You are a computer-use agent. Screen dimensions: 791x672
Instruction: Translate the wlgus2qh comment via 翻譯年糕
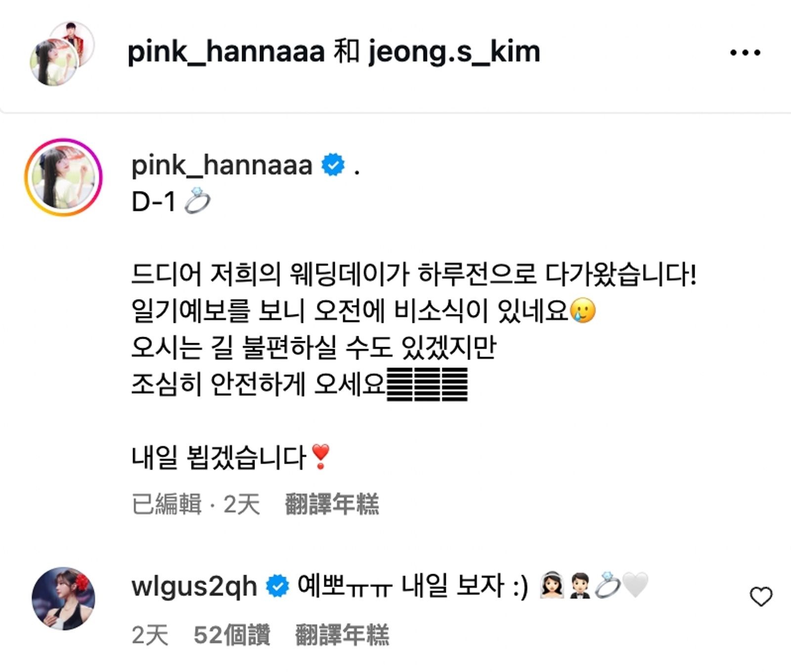[x=342, y=635]
